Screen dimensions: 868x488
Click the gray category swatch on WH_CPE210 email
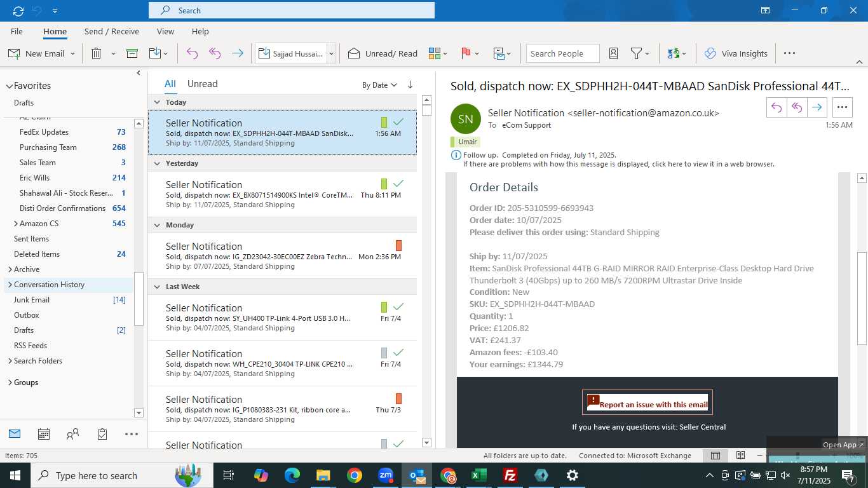384,353
